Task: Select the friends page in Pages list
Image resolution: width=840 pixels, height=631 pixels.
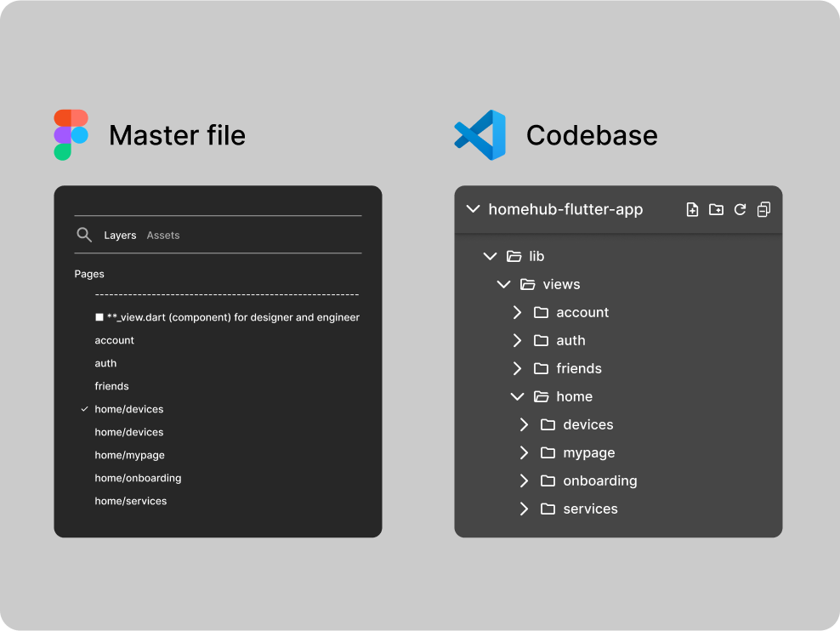Action: point(111,386)
